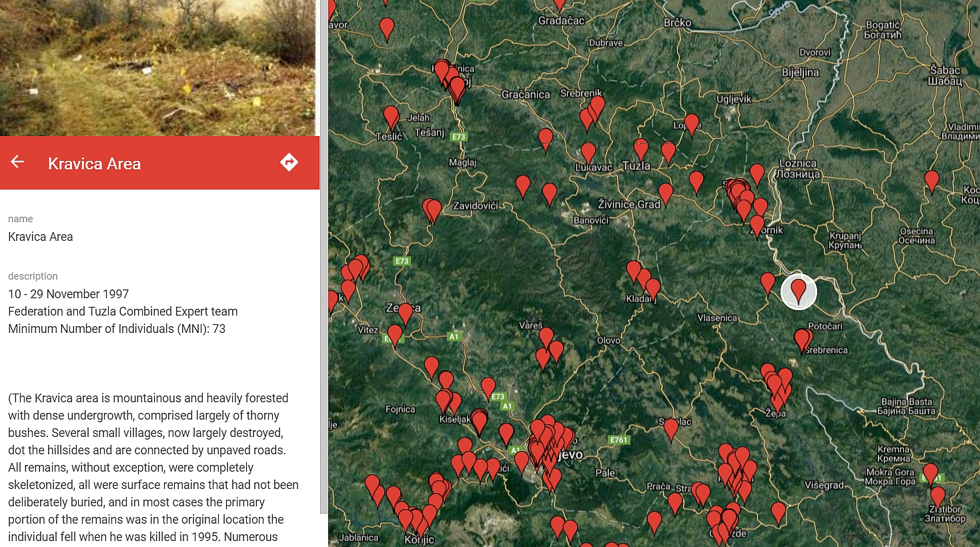The height and width of the screenshot is (547, 980).
Task: Click the pin above Živinice Grad label
Action: coord(665,193)
